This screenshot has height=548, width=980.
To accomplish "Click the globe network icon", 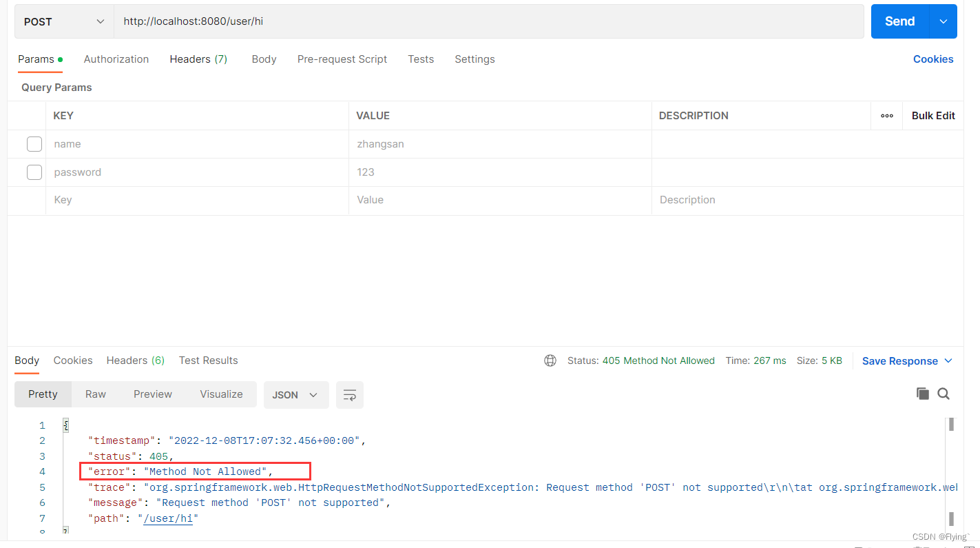I will click(550, 361).
